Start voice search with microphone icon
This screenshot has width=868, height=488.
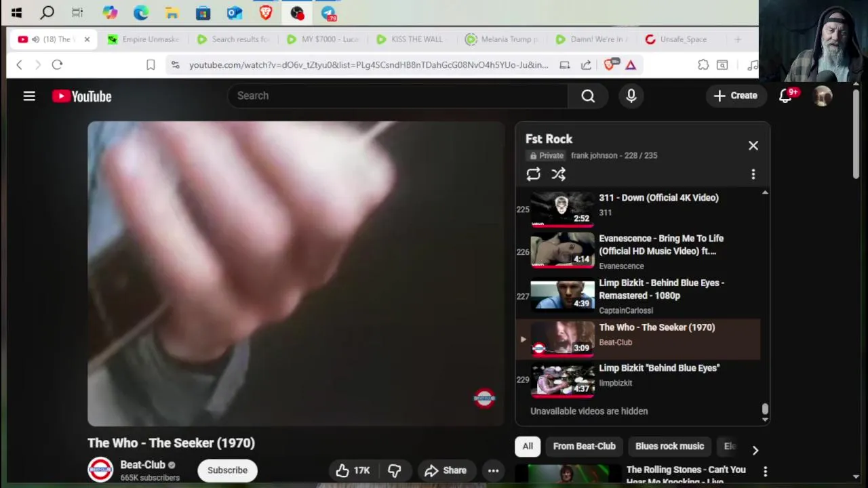(x=631, y=96)
